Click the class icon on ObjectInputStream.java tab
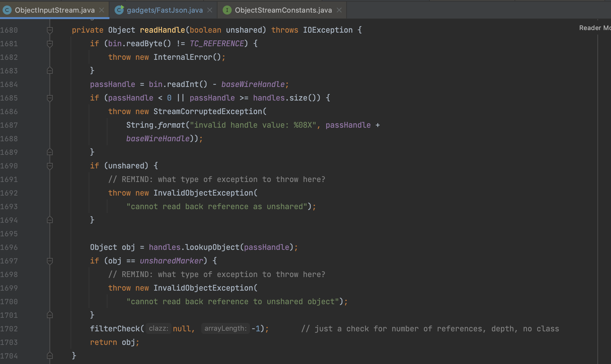The width and height of the screenshot is (611, 364). (7, 10)
